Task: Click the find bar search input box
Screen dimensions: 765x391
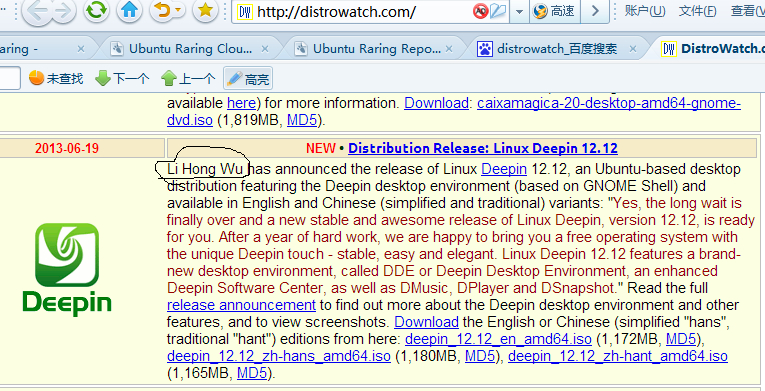Action: 10,78
